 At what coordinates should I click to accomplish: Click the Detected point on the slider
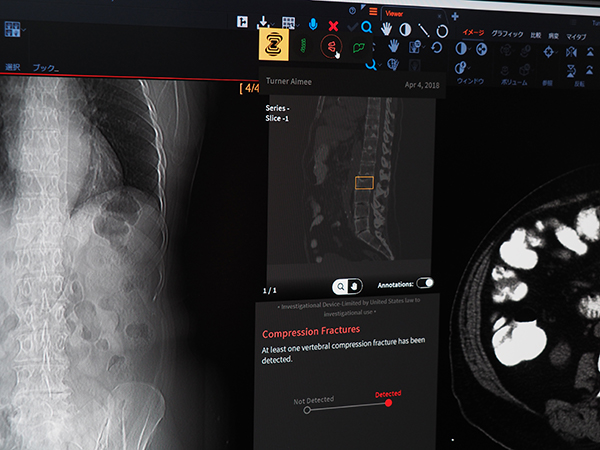point(388,403)
